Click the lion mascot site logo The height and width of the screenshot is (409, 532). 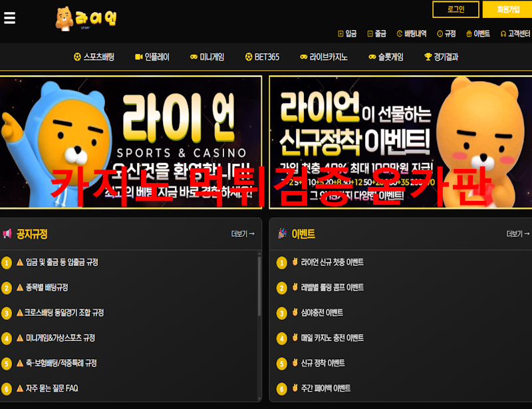pyautogui.click(x=86, y=19)
